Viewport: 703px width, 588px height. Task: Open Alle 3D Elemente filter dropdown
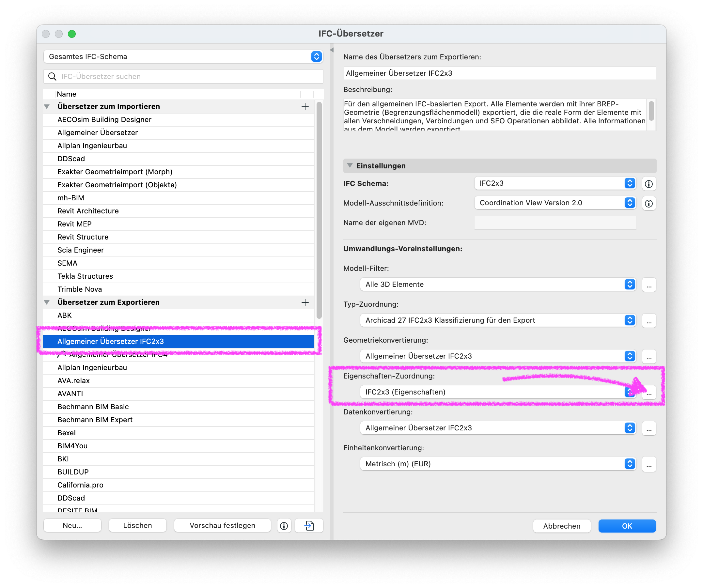[498, 285]
